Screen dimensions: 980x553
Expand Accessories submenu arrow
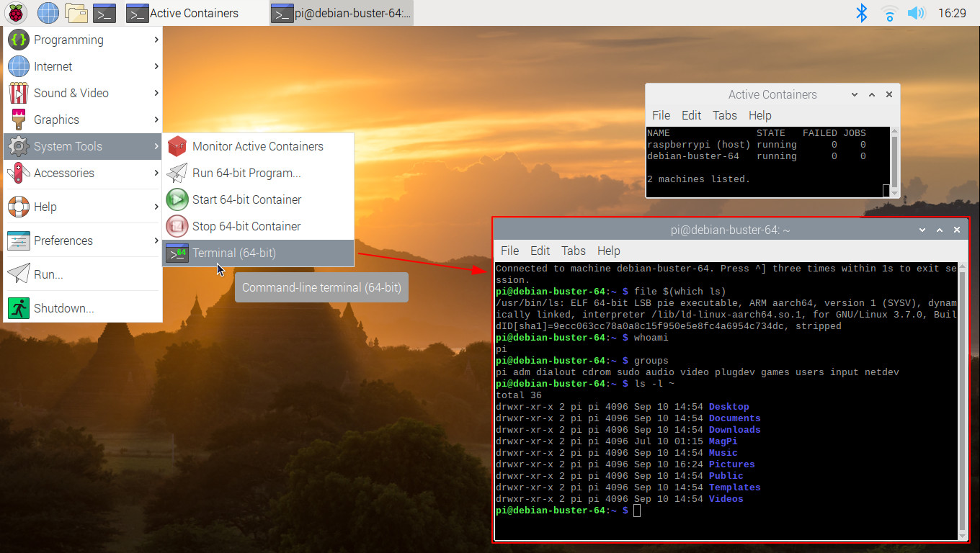(x=156, y=173)
